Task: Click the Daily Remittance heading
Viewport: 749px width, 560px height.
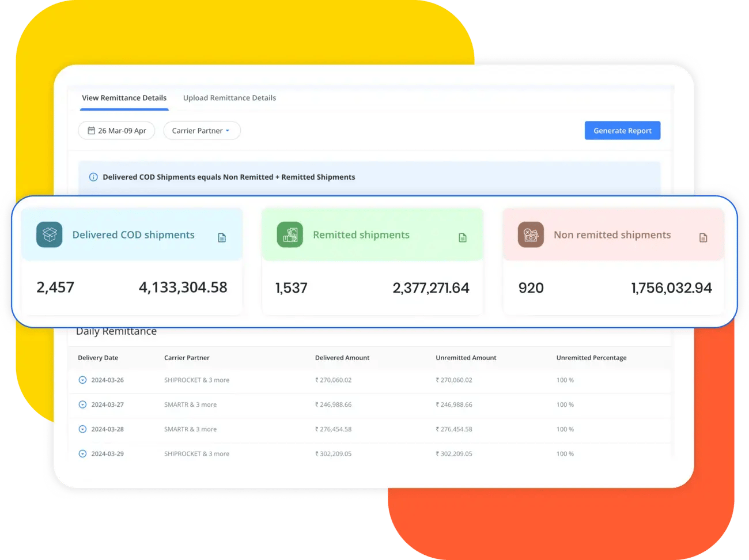Action: pyautogui.click(x=116, y=332)
